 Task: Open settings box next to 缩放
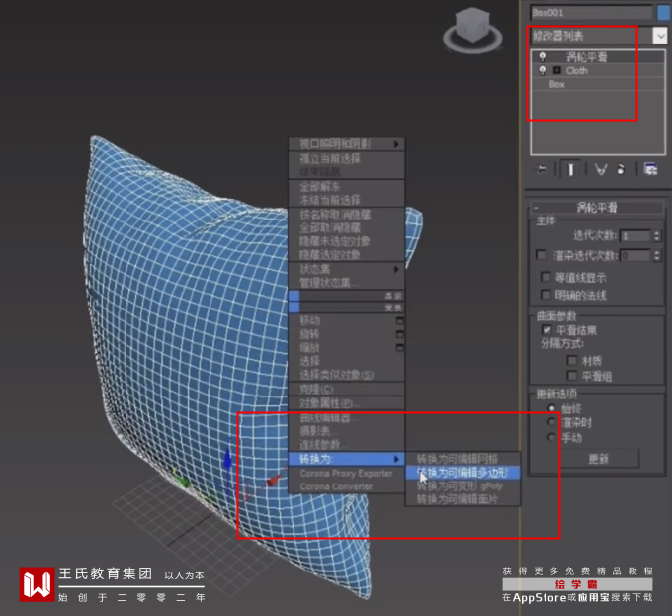[399, 347]
